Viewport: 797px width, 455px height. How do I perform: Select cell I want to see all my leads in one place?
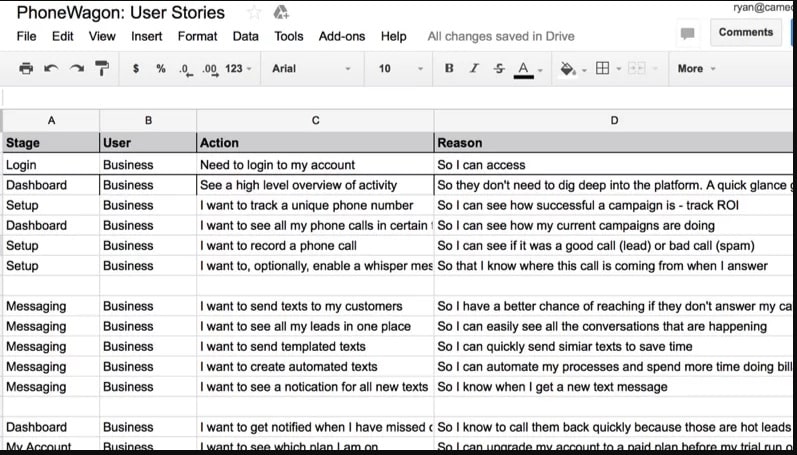[315, 326]
